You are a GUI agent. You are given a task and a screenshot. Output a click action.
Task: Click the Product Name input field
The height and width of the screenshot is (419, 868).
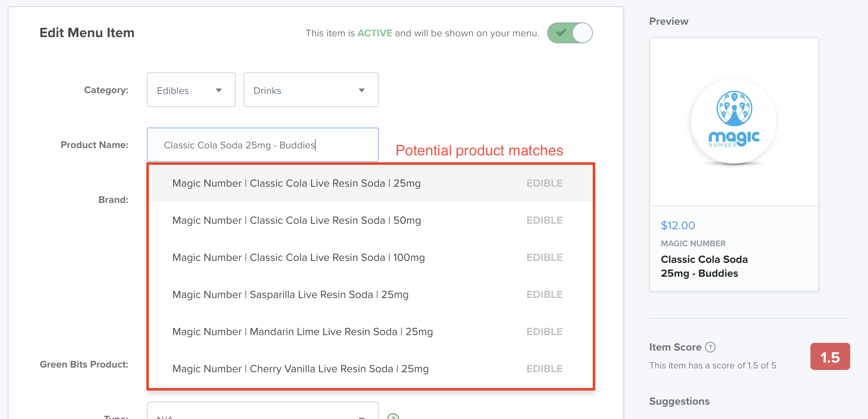point(262,145)
